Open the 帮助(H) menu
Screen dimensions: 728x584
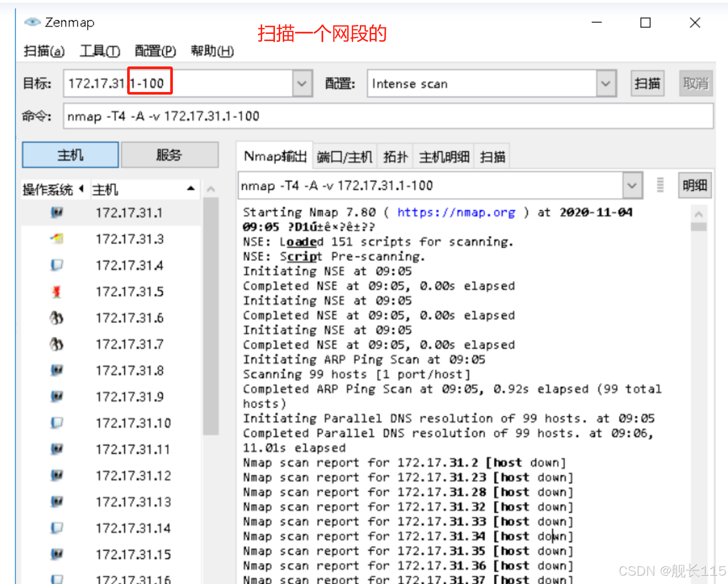pyautogui.click(x=212, y=51)
